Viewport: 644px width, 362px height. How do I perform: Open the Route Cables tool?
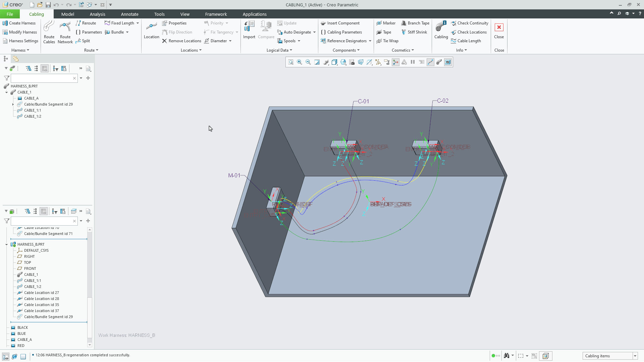pyautogui.click(x=49, y=32)
